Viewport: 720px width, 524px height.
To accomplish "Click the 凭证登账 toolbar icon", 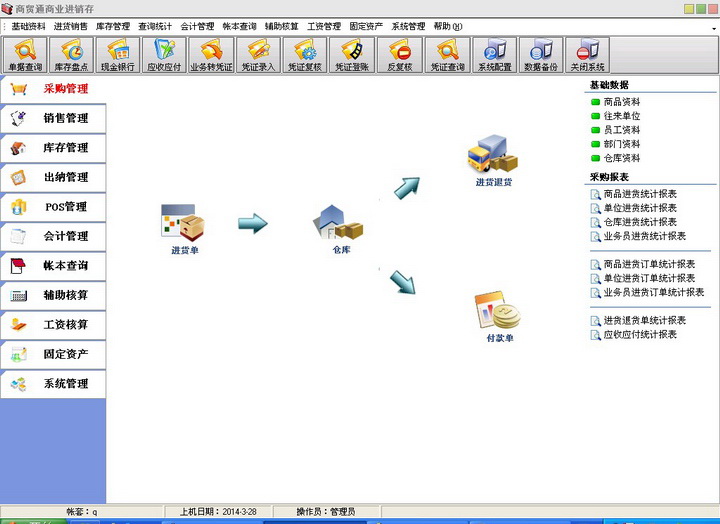I will [x=352, y=55].
